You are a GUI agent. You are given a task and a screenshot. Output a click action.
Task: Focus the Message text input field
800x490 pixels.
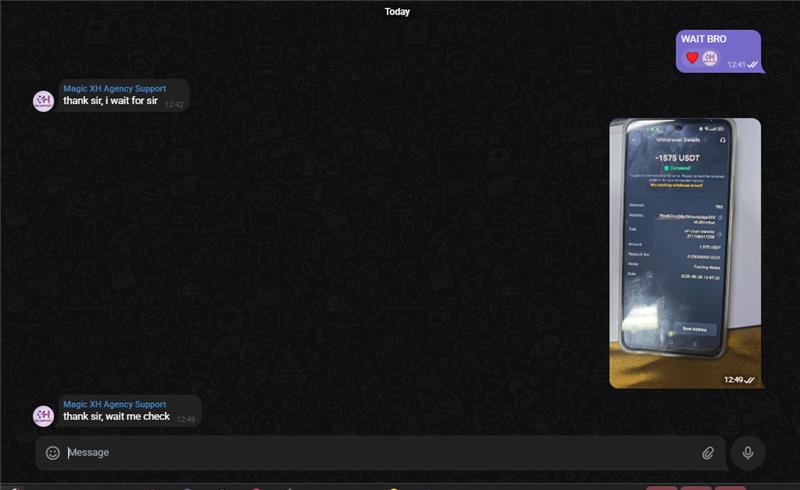click(380, 453)
